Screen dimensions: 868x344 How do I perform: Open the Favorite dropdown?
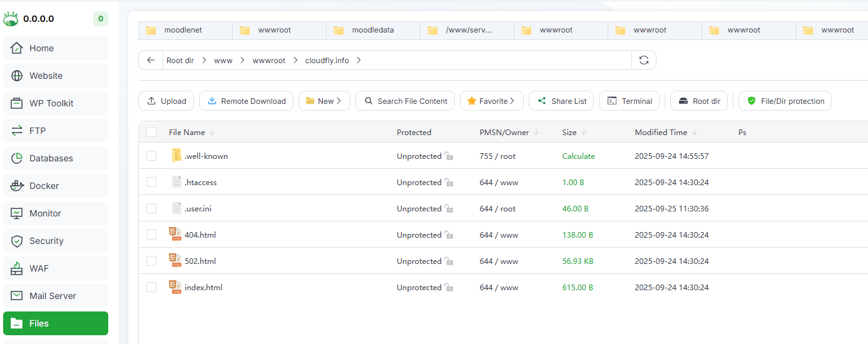coord(491,101)
